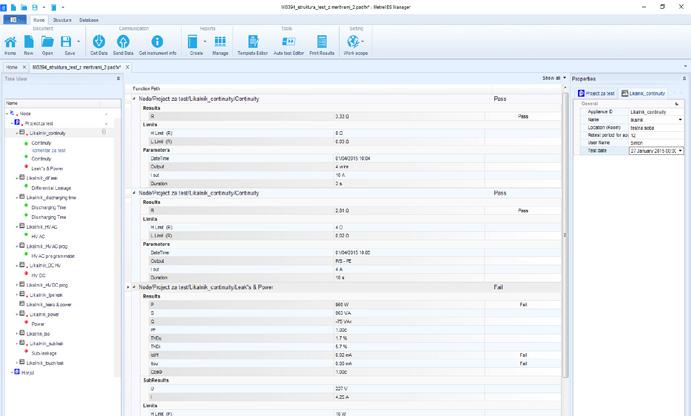Collapse the Project za test node
Screen dimensions: 691x416
pyautogui.click(x=12, y=123)
